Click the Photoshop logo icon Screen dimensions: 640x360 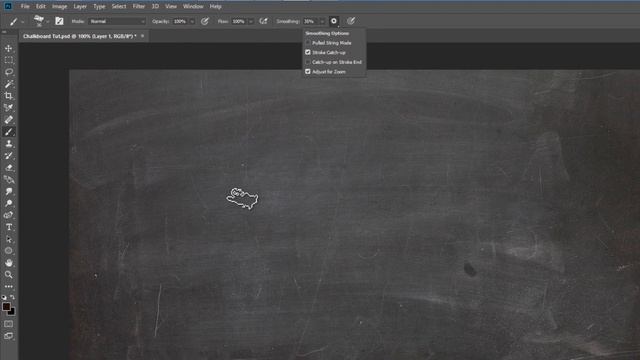pos(8,6)
